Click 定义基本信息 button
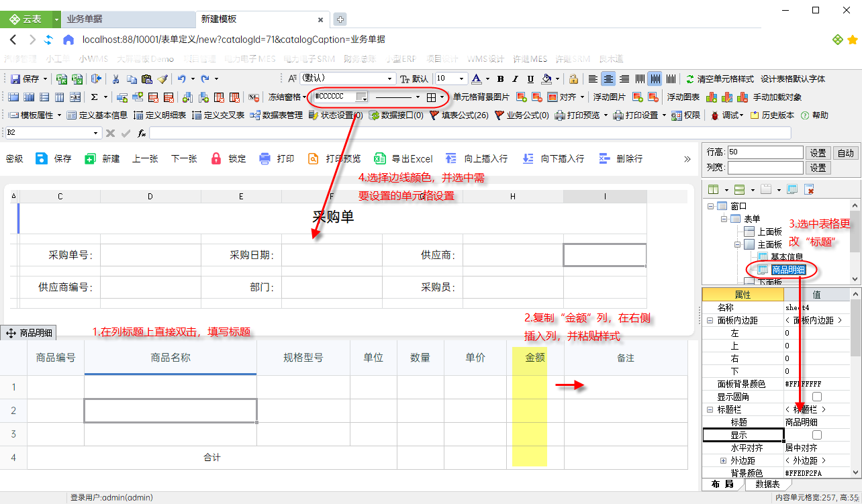Image resolution: width=862 pixels, height=504 pixels. (x=97, y=115)
